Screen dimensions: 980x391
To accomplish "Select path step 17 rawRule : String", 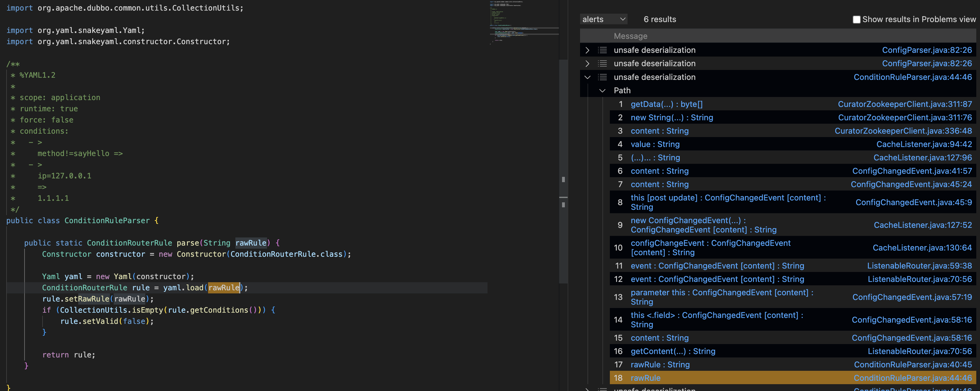I will coord(660,365).
